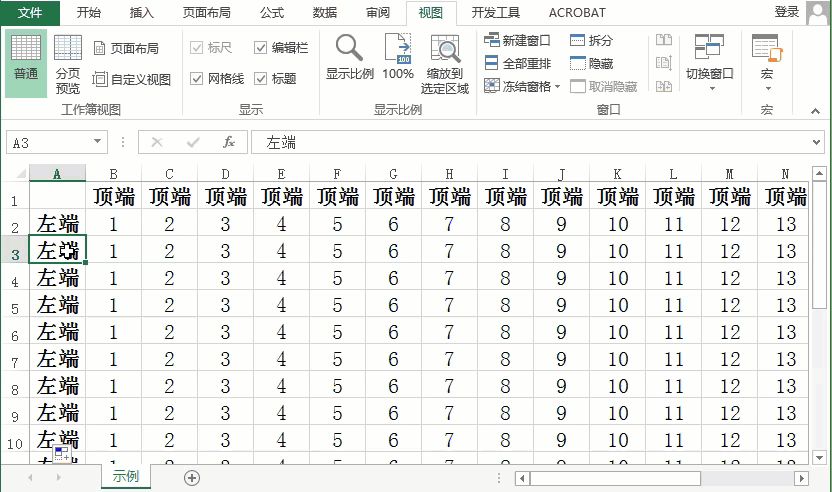Split the window with 拆分
This screenshot has width=832, height=492.
591,40
